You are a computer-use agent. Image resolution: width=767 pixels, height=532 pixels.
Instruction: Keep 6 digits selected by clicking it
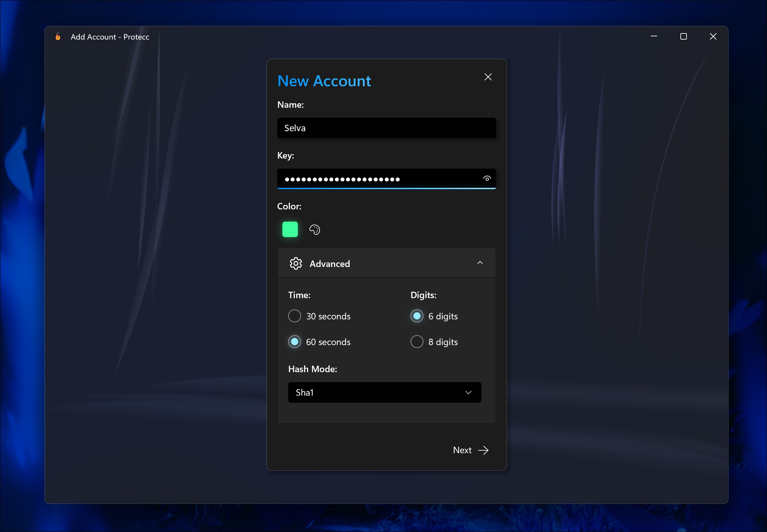(x=417, y=316)
